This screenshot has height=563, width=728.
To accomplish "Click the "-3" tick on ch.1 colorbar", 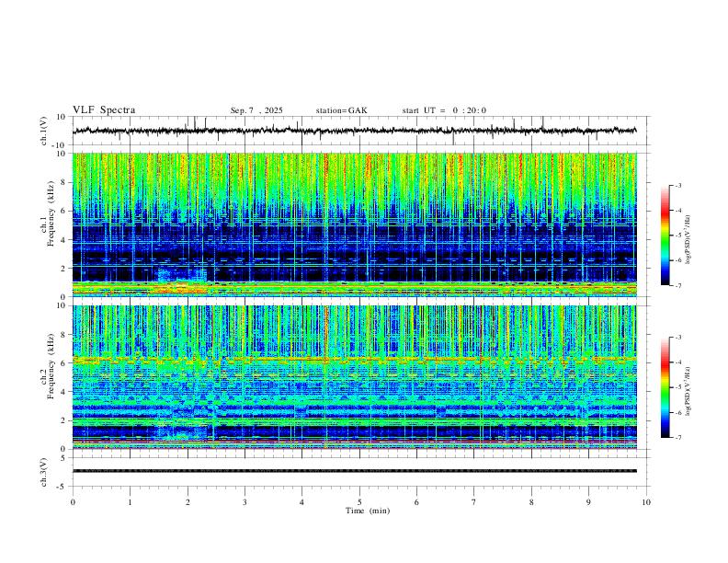I will click(678, 185).
